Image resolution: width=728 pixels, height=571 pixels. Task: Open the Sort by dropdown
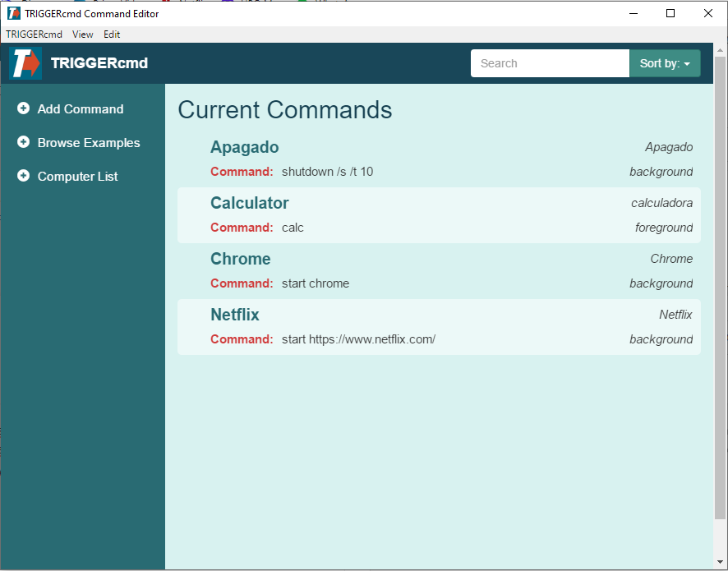point(665,63)
